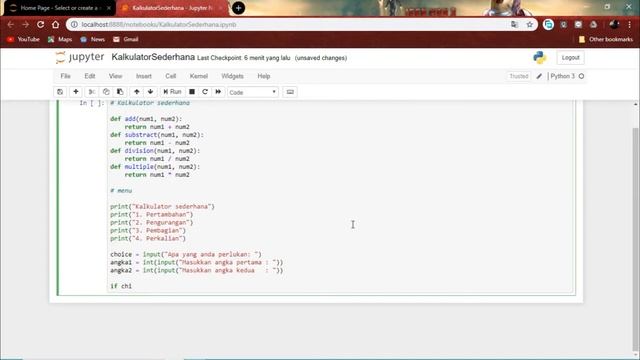Copy selected cells icon
Image resolution: width=640 pixels, height=360 pixels.
pos(106,92)
